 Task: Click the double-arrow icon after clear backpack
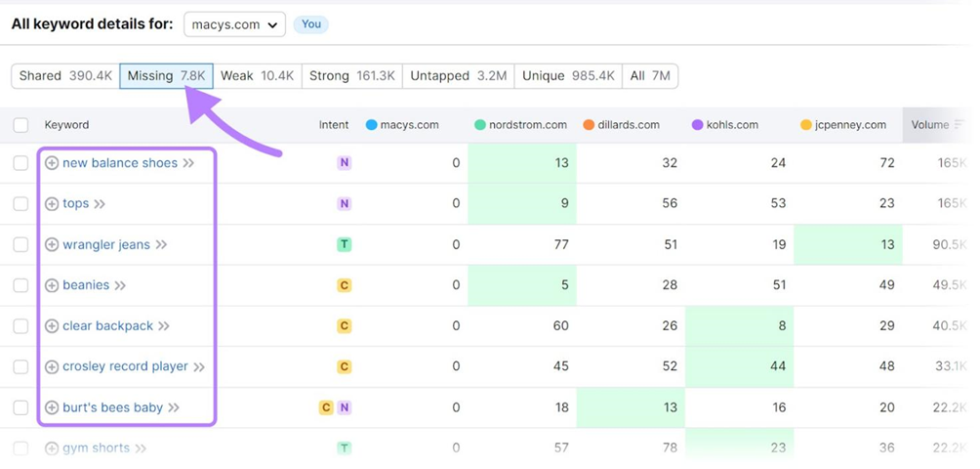164,326
